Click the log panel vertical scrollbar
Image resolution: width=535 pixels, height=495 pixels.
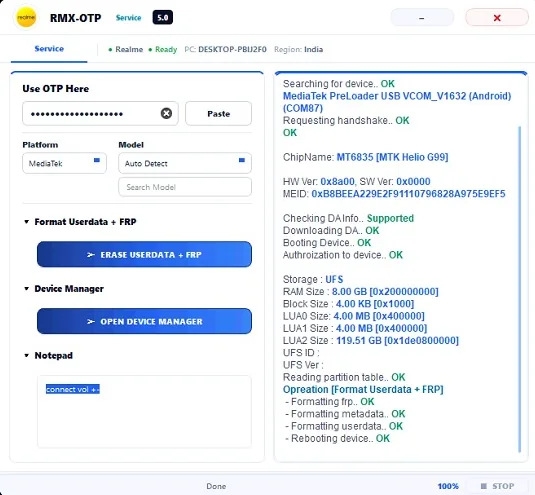520,289
